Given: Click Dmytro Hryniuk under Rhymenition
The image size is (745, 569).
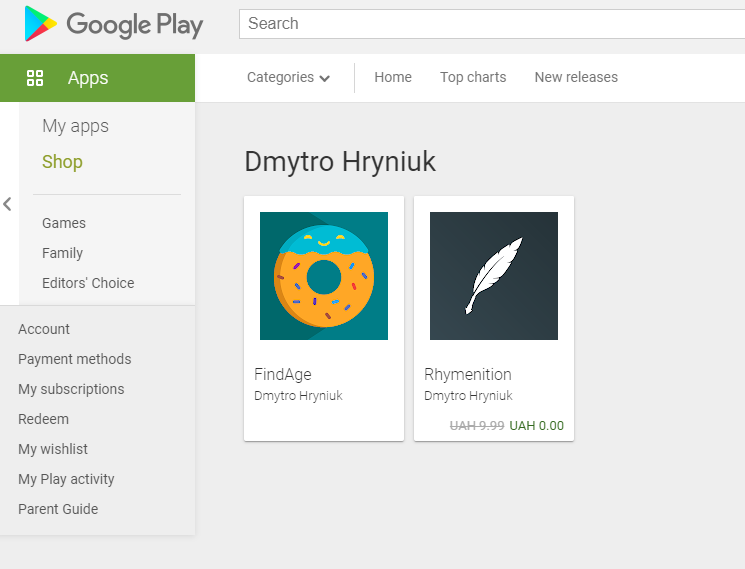Looking at the screenshot, I should click(468, 396).
